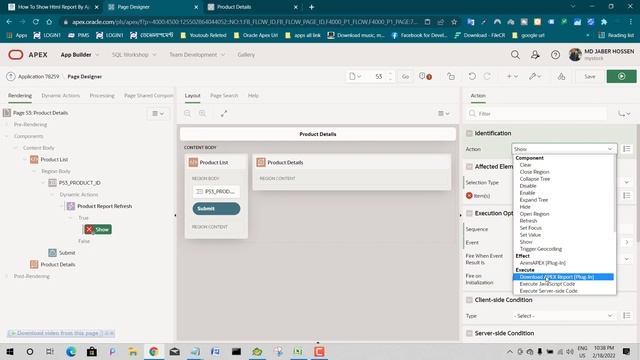Open Chrome from the taskbar
Screen dimensions: 640x360
pyautogui.click(x=153, y=351)
